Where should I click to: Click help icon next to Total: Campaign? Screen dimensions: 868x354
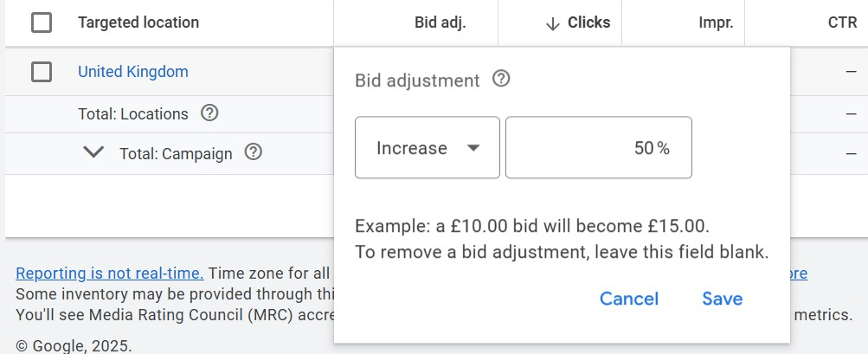253,152
